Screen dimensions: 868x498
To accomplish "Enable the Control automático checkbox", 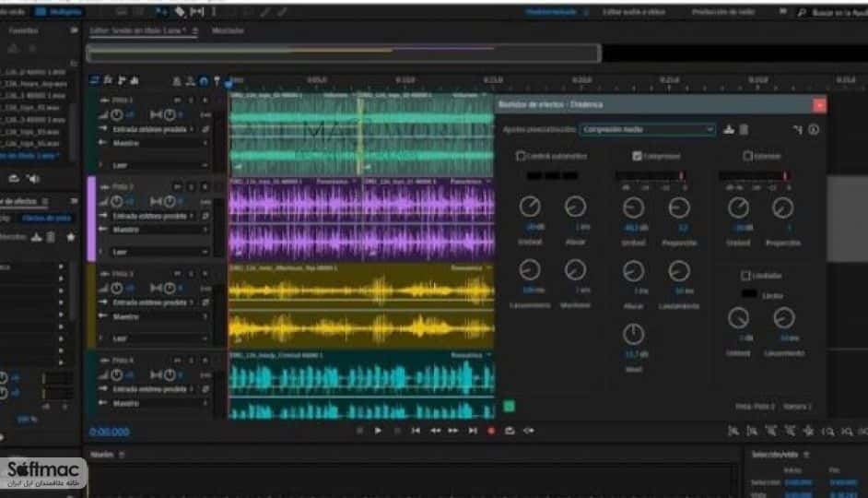I will [x=520, y=156].
